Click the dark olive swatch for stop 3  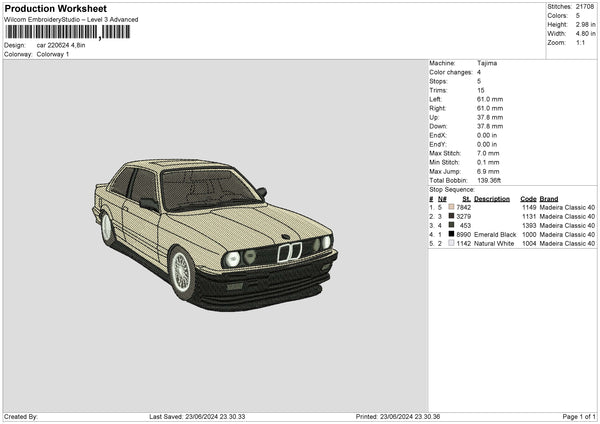452,225
